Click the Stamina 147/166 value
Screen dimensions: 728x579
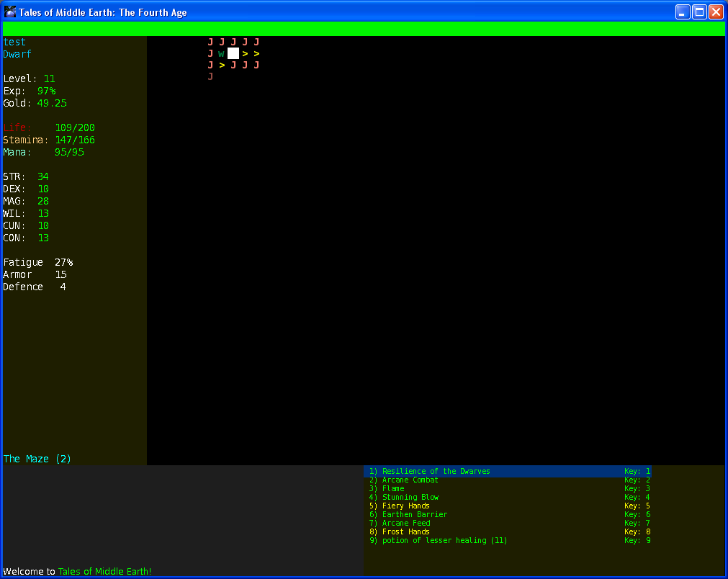[75, 140]
